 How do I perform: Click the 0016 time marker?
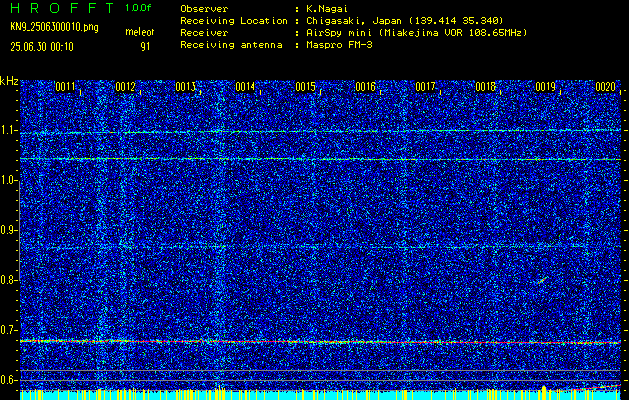click(x=365, y=87)
